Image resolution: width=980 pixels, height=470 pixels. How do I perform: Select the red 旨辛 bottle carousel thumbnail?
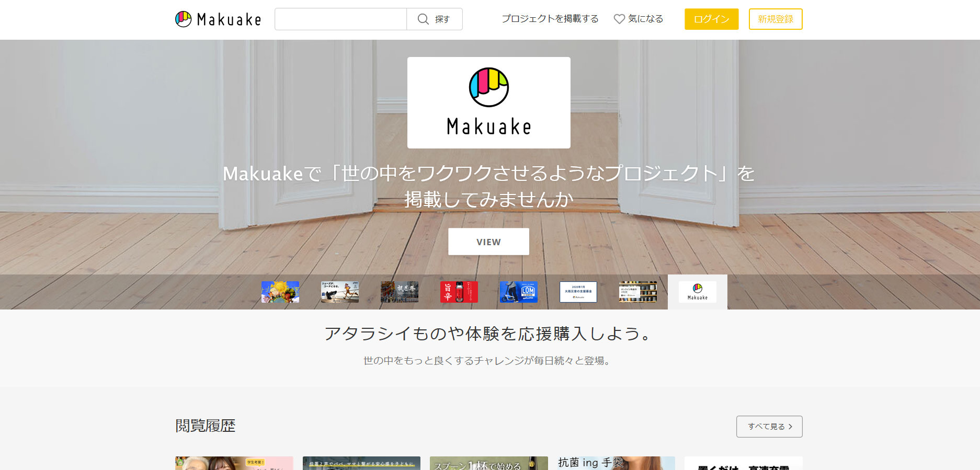pos(459,292)
